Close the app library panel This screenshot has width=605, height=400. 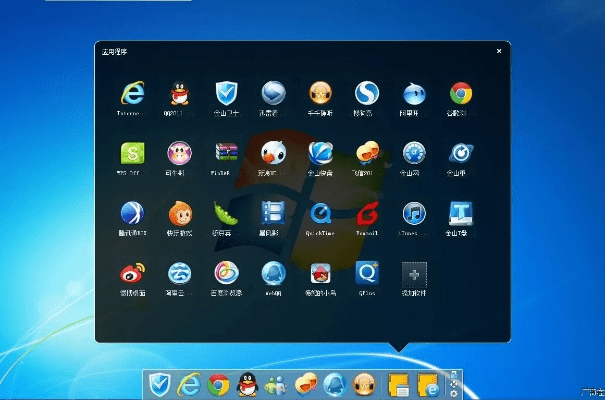pos(499,50)
